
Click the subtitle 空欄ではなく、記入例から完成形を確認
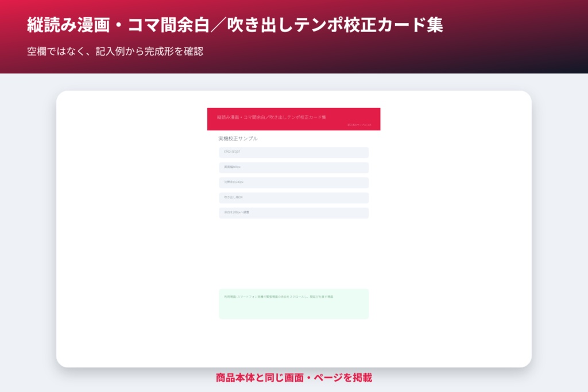click(115, 51)
